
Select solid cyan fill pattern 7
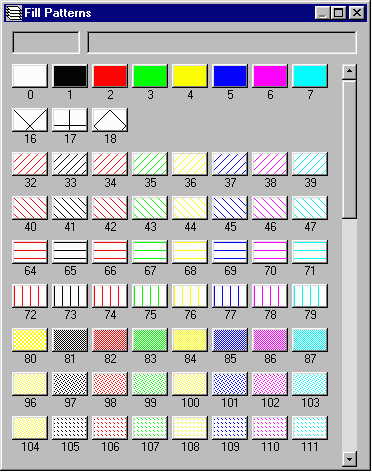click(x=310, y=76)
